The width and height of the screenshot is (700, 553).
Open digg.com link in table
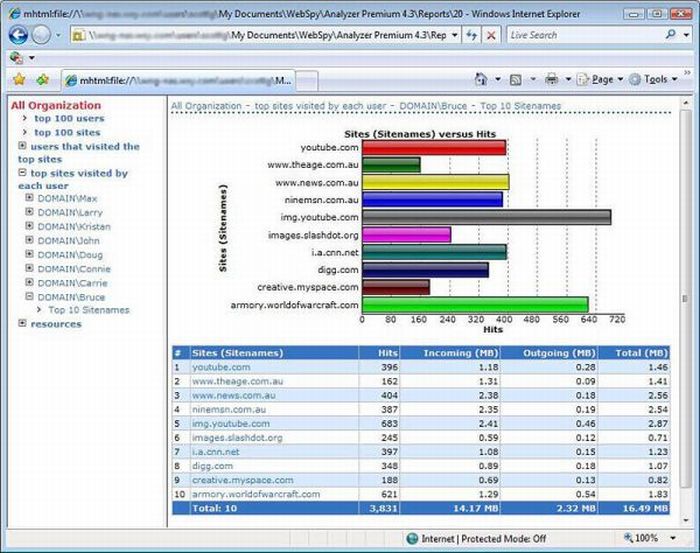click(212, 466)
